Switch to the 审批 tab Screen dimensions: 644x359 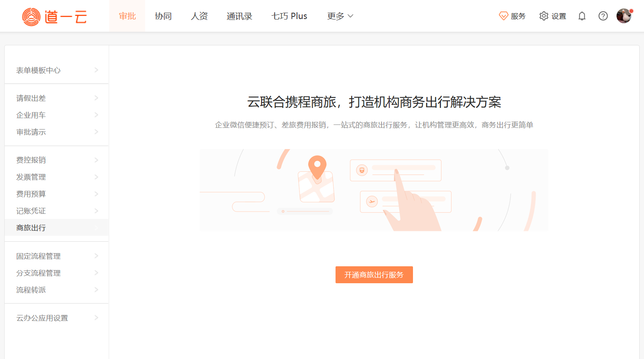point(127,16)
